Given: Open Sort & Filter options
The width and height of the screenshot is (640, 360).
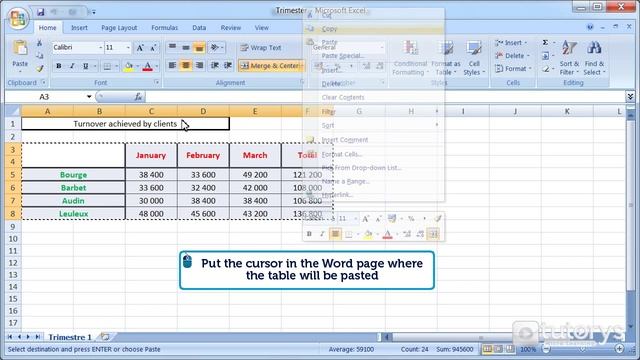Looking at the screenshot, I should point(569,58).
